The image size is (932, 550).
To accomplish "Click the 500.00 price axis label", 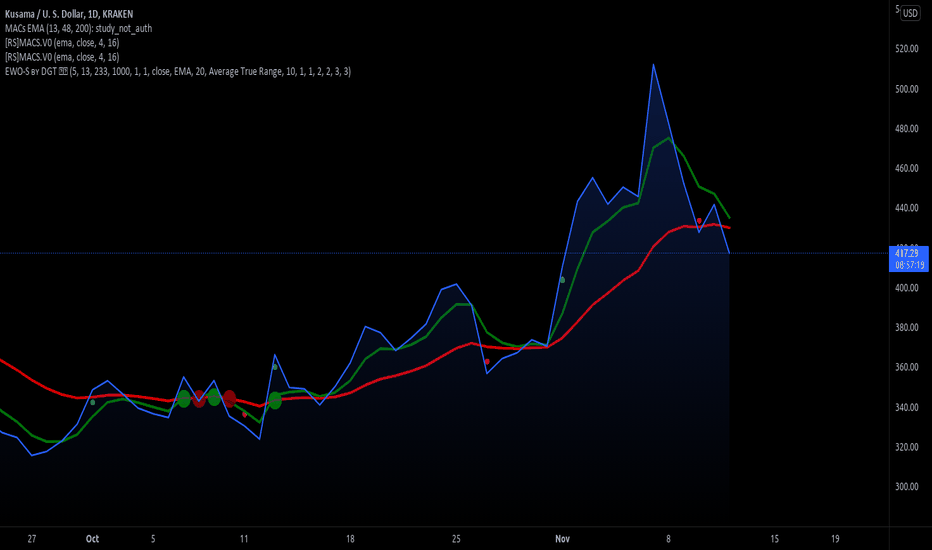I will pyautogui.click(x=906, y=89).
